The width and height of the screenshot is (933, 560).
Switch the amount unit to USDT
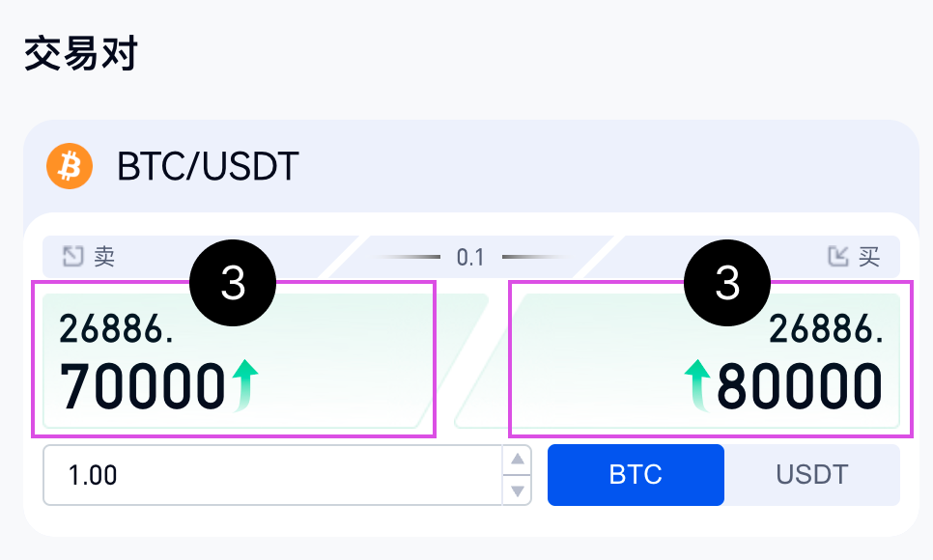click(811, 475)
